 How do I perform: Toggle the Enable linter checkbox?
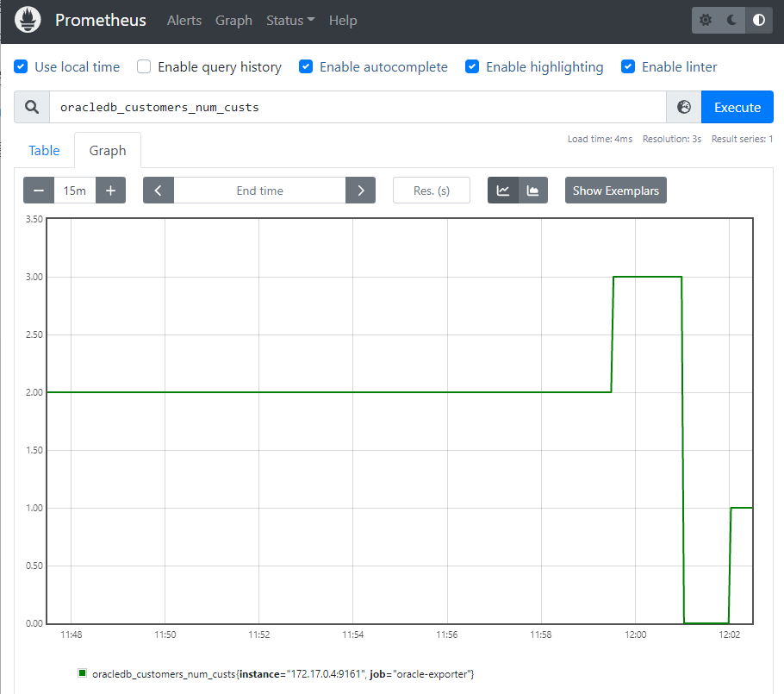tap(628, 66)
